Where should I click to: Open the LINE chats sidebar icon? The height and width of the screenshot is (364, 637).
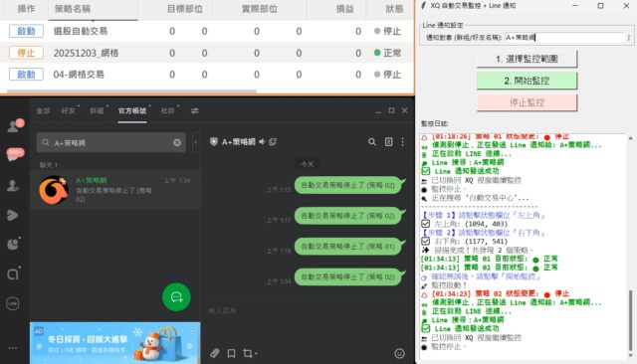click(x=15, y=154)
